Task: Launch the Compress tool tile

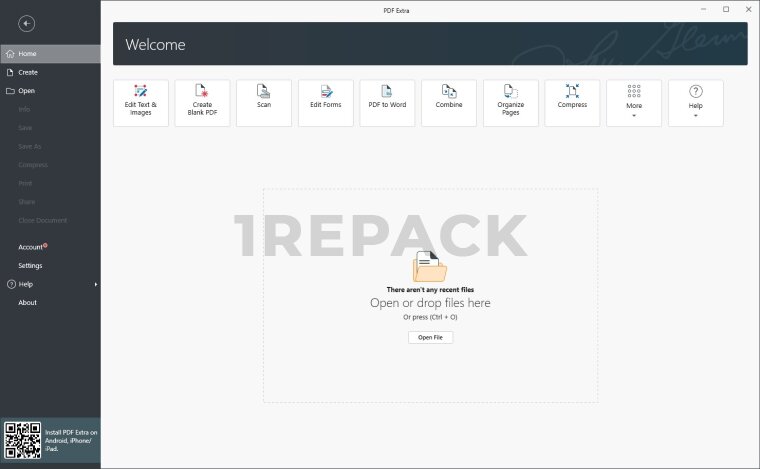Action: pyautogui.click(x=572, y=103)
